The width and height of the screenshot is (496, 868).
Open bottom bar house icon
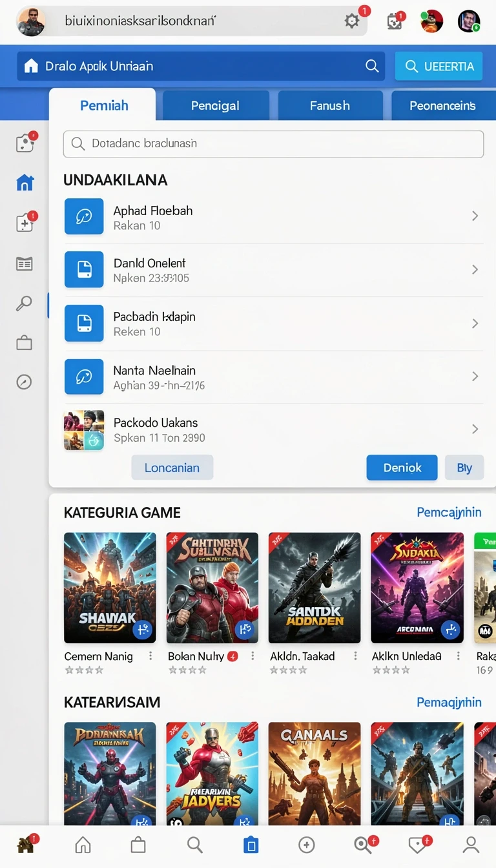[83, 845]
